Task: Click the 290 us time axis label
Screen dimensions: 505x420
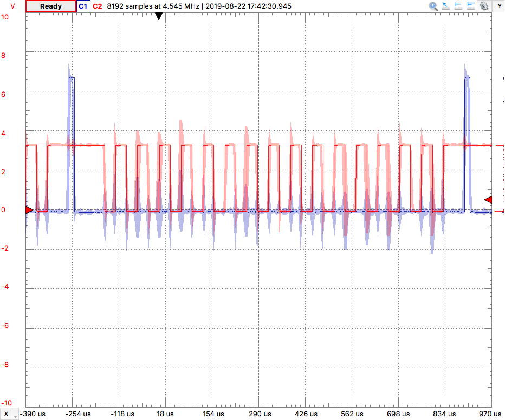Action: [260, 414]
